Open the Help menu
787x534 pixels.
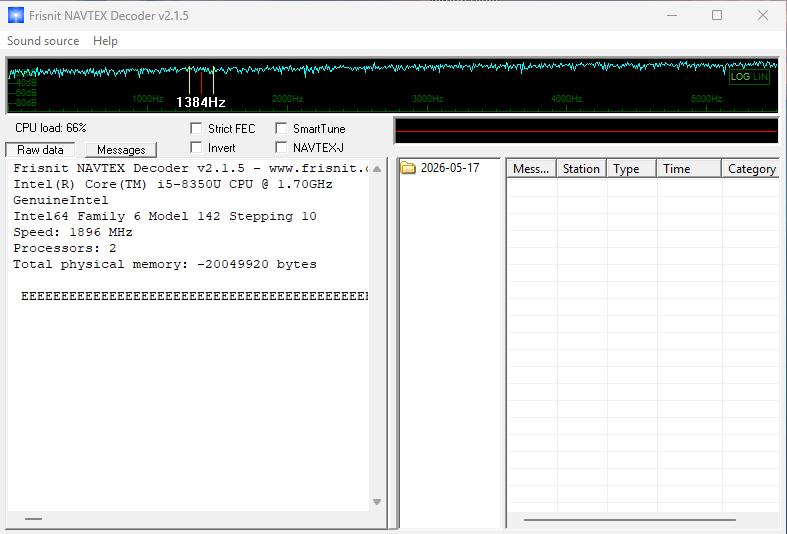tap(105, 41)
